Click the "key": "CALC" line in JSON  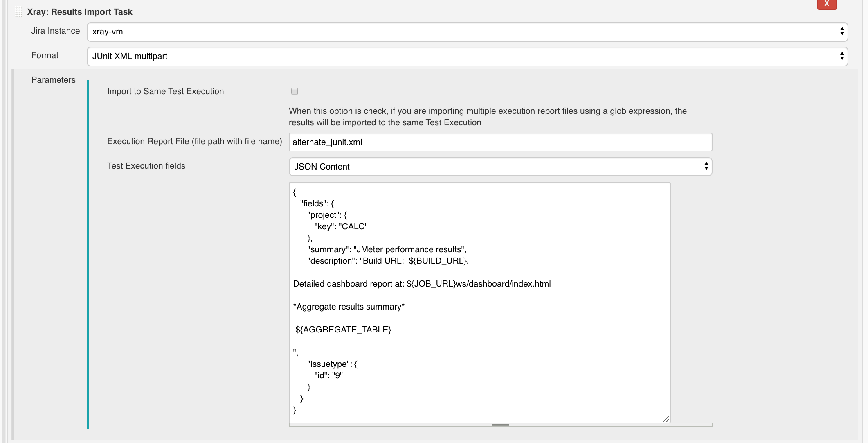point(341,226)
